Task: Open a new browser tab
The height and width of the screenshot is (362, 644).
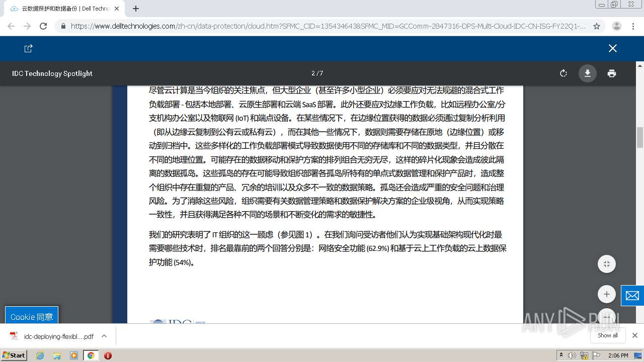Action: [136, 9]
